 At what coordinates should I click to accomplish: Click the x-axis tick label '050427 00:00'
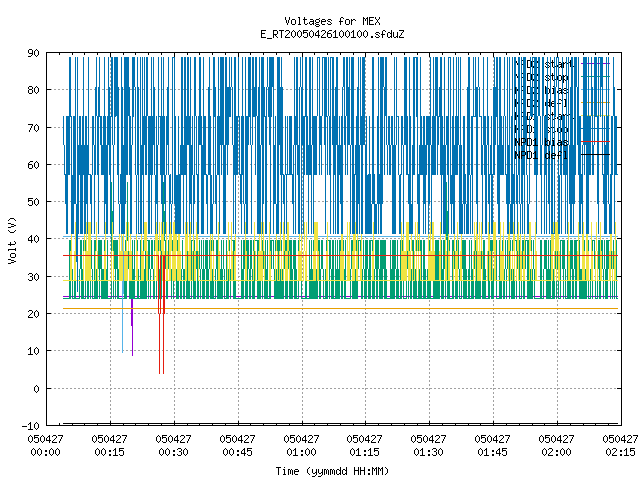click(45, 446)
